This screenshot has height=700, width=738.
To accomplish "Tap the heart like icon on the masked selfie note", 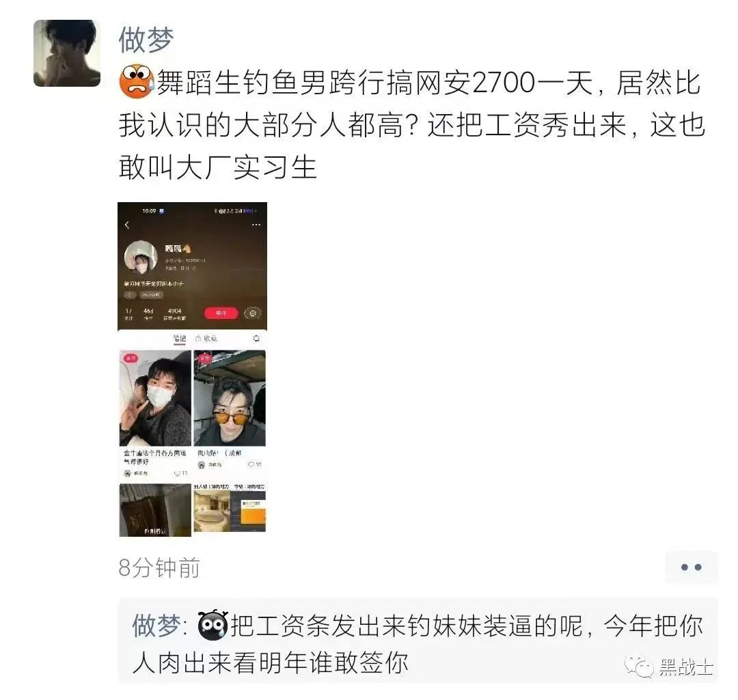I will pos(178,473).
